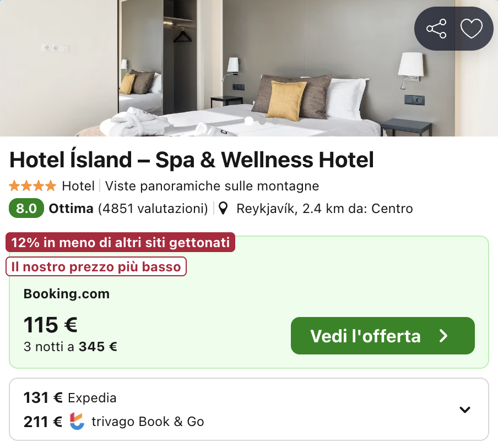Click the 12% in meno discount badge
The width and height of the screenshot is (498, 448).
(x=120, y=243)
